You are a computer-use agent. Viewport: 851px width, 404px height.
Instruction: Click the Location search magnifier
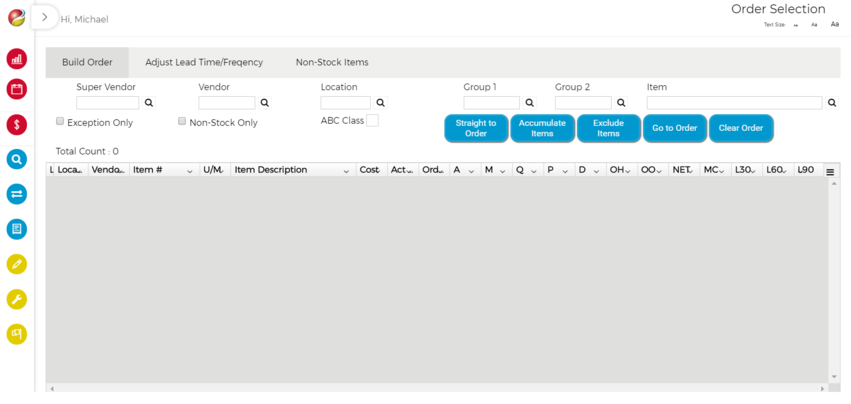[380, 103]
